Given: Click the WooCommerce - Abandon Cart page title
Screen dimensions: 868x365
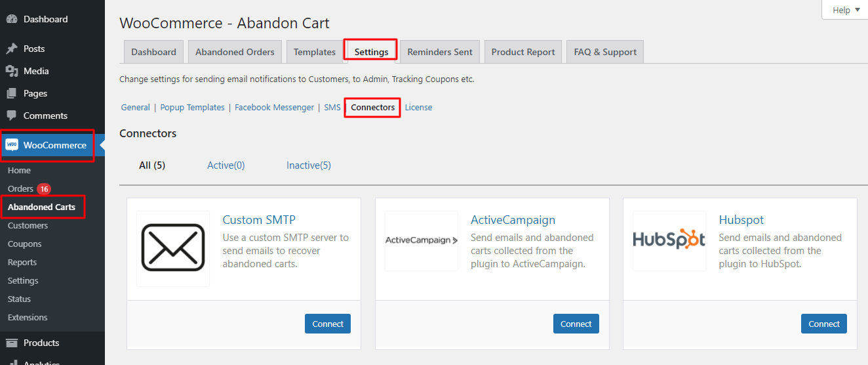Looking at the screenshot, I should tap(224, 23).
